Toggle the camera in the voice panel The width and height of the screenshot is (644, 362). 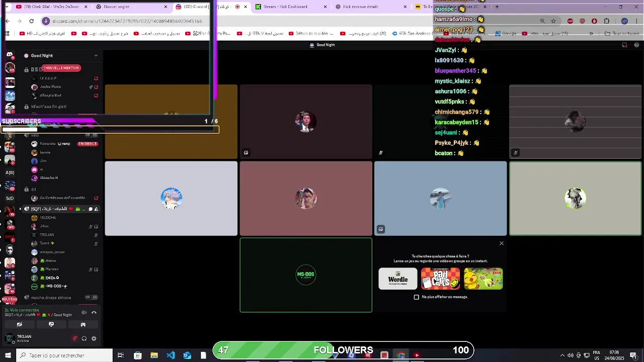[19, 325]
